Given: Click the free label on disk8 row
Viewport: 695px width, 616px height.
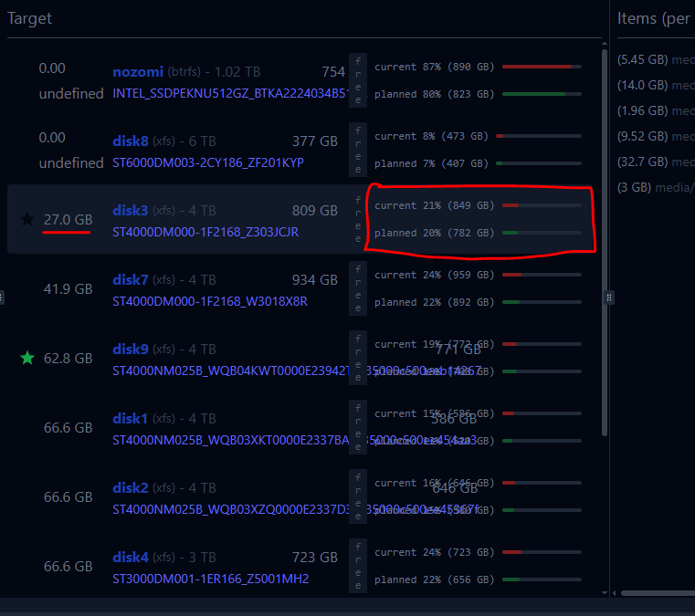Looking at the screenshot, I should point(358,150).
